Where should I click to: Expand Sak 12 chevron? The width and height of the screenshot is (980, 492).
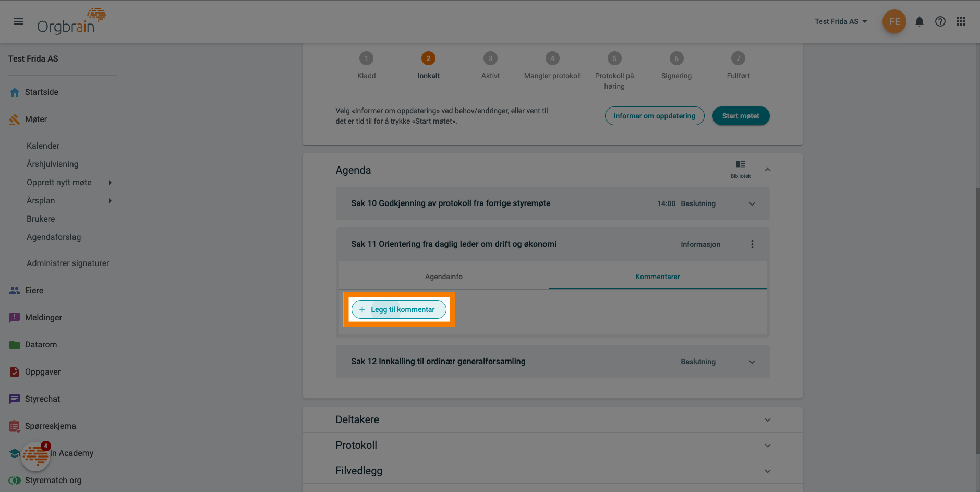[752, 362]
